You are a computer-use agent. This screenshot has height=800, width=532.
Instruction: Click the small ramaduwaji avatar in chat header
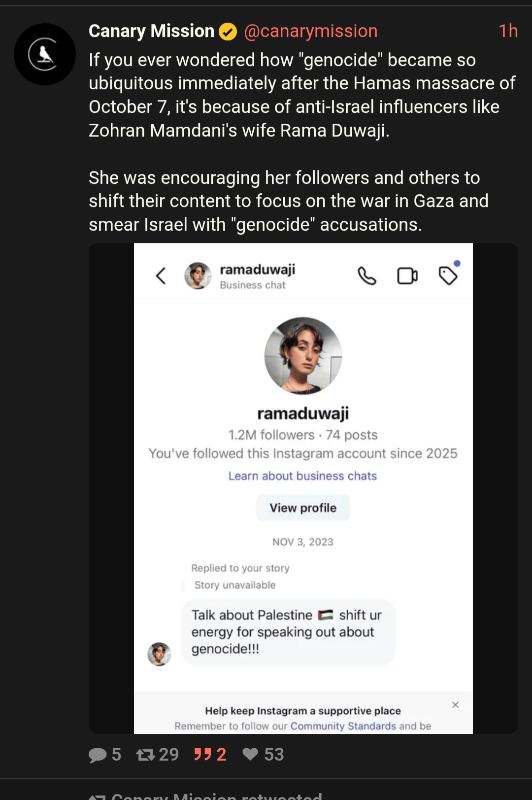pos(198,276)
